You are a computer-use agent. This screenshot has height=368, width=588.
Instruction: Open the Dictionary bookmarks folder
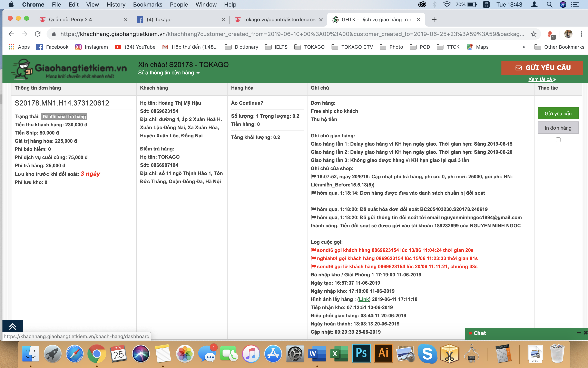(x=242, y=47)
